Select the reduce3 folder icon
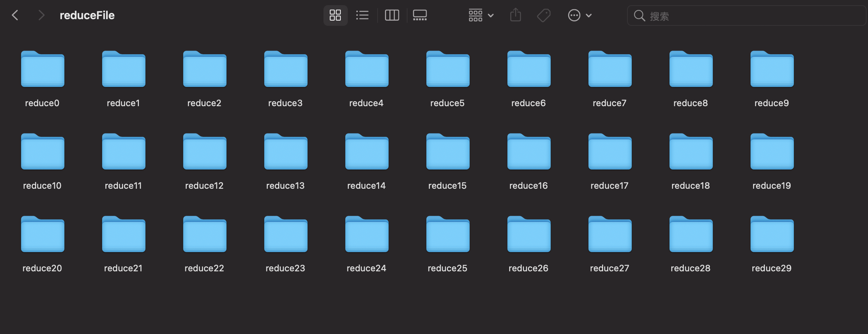This screenshot has width=868, height=334. pyautogui.click(x=286, y=69)
